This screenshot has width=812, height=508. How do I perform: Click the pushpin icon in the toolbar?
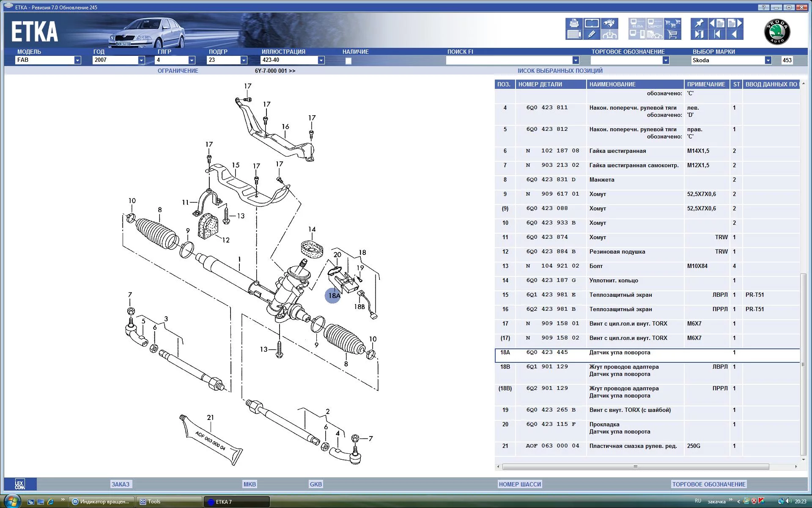click(699, 23)
